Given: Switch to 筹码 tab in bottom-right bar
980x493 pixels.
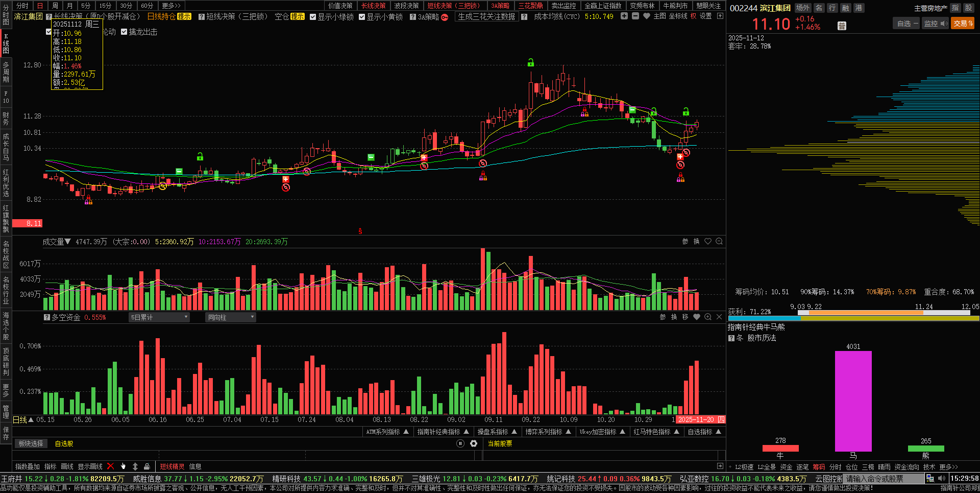Looking at the screenshot, I should coord(819,467).
